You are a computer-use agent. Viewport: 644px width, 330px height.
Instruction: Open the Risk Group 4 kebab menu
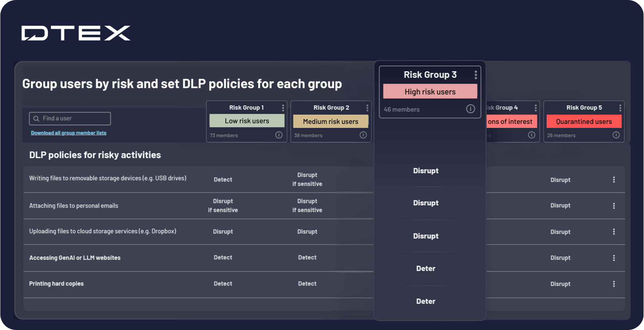coord(536,107)
